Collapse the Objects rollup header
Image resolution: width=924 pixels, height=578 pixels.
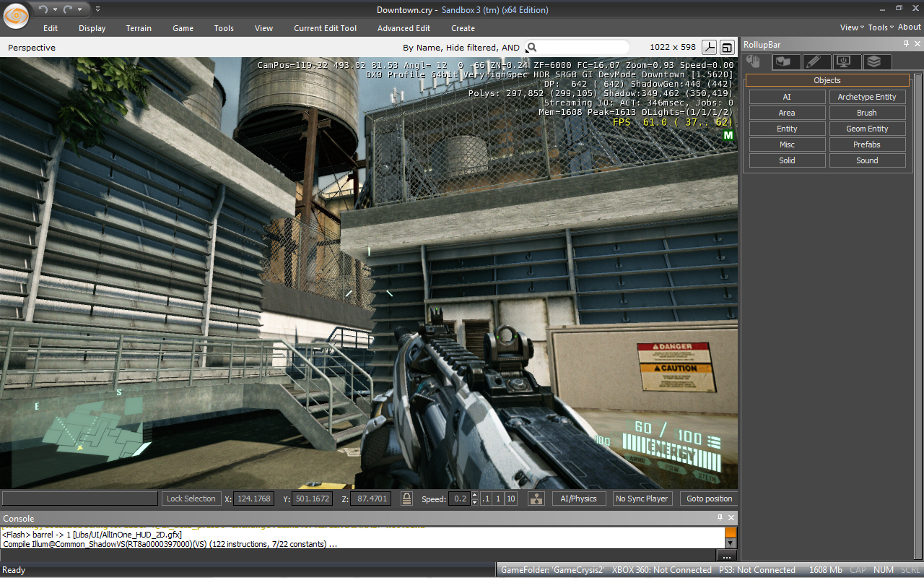(827, 80)
